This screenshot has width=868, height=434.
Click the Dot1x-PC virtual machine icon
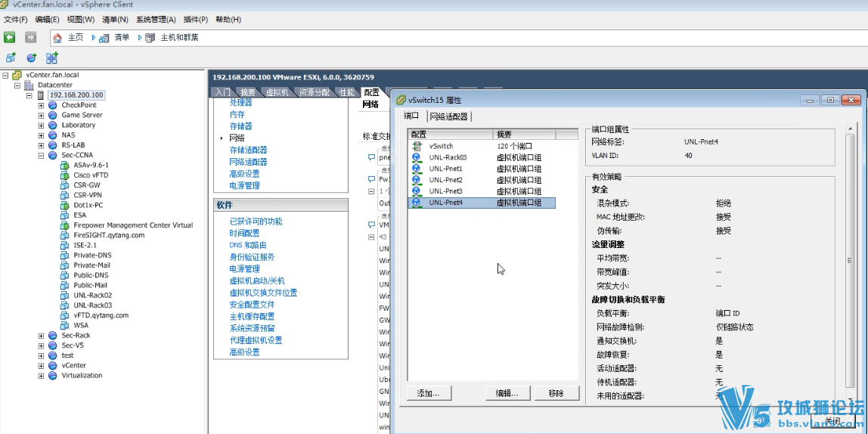tap(64, 205)
